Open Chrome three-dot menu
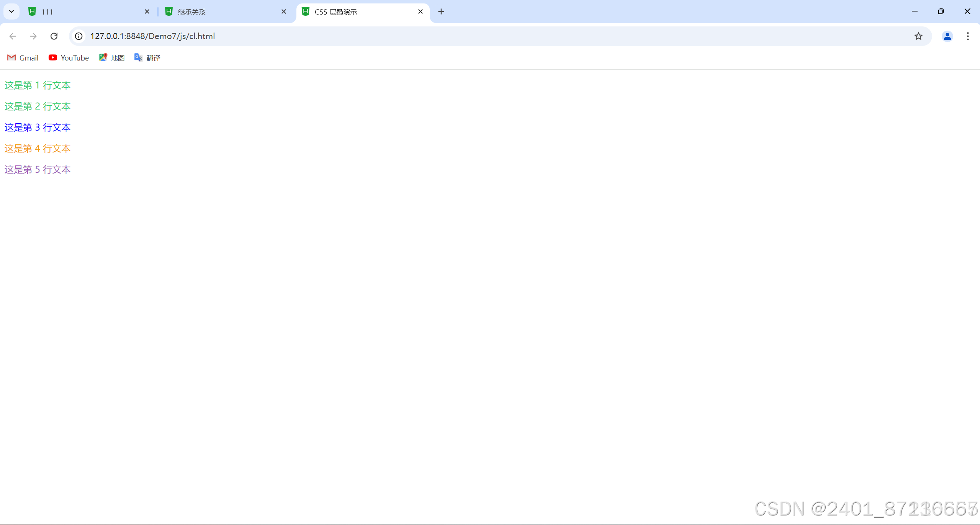This screenshot has height=525, width=980. point(968,36)
